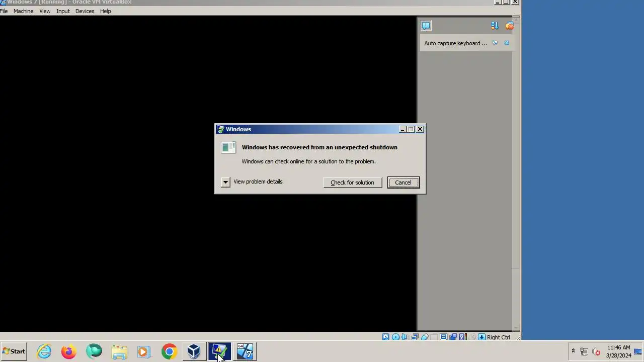Click the recording status bar icon

point(453,337)
